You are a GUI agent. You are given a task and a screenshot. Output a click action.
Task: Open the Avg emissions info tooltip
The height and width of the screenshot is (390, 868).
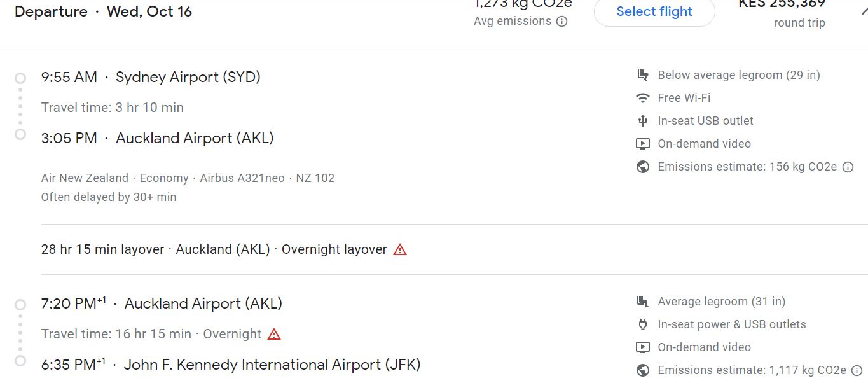(562, 21)
